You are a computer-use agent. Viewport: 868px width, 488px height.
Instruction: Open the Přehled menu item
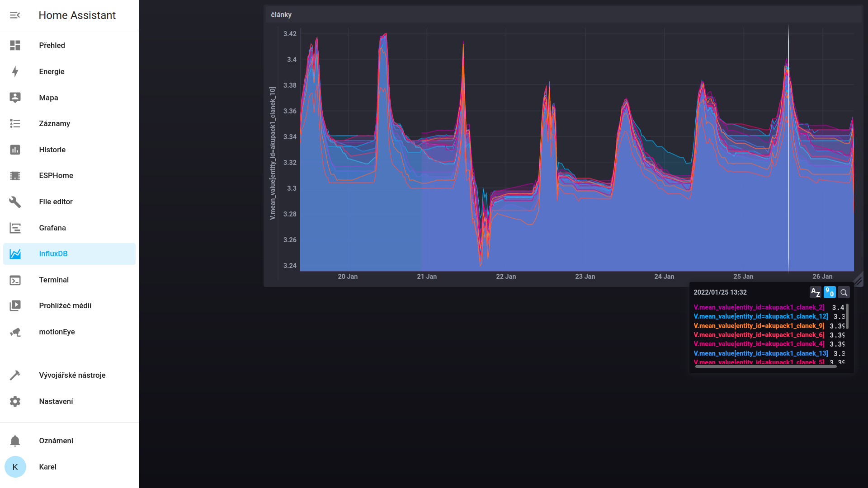point(52,45)
